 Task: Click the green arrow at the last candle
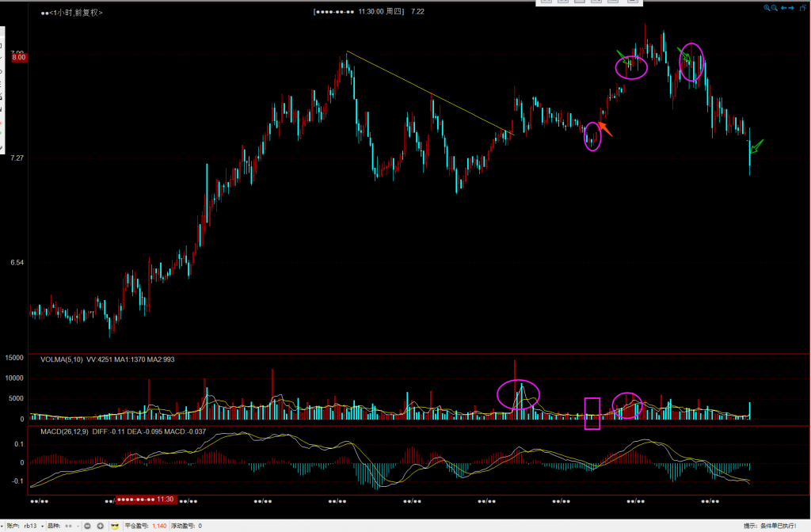click(756, 146)
